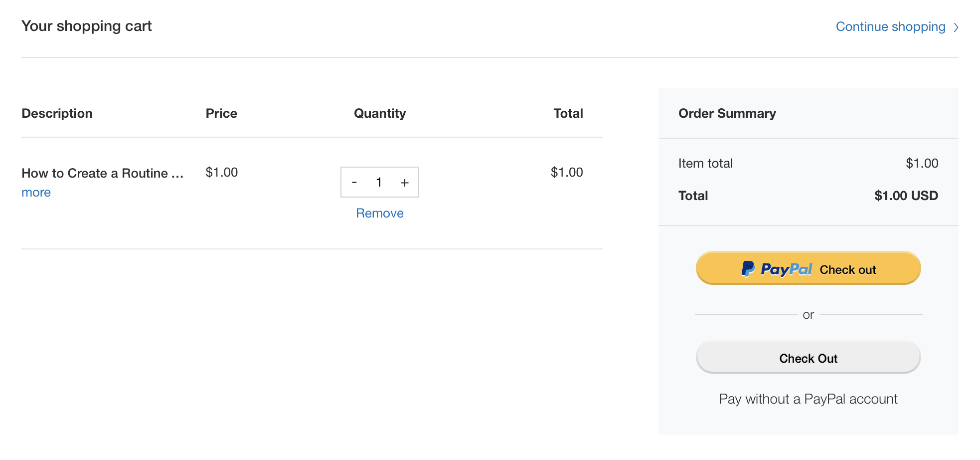Screen dimensions: 980x460
Task: Click the Check Out button
Action: click(x=808, y=357)
